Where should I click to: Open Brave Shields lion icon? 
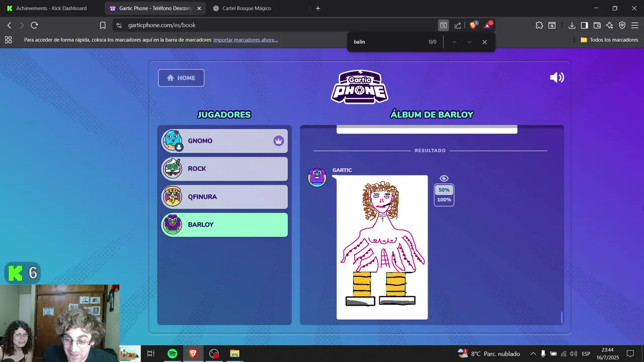[x=473, y=25]
